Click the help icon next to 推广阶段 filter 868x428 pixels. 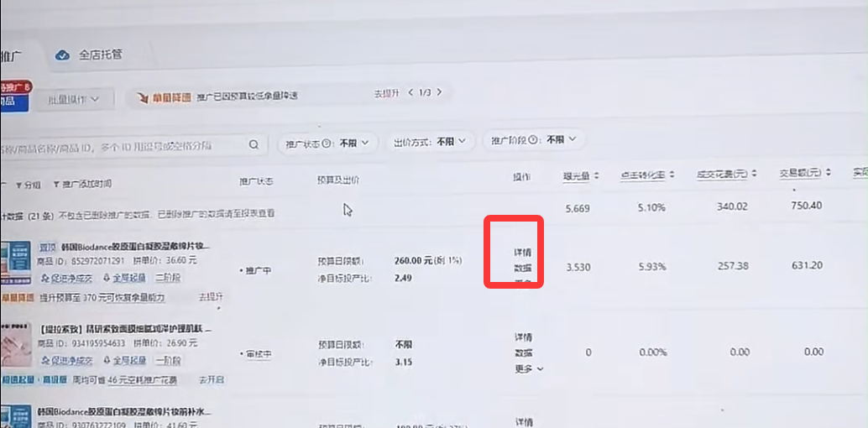pos(532,140)
